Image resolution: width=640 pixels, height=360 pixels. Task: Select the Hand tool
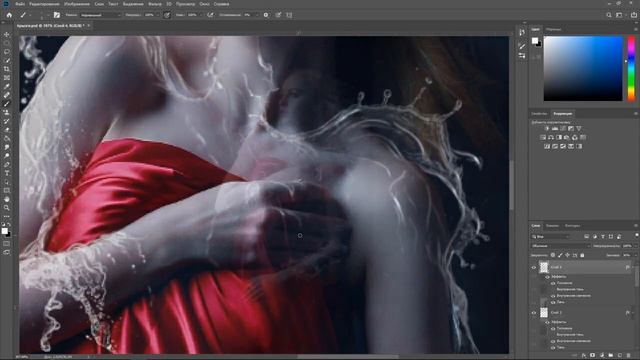pos(7,199)
